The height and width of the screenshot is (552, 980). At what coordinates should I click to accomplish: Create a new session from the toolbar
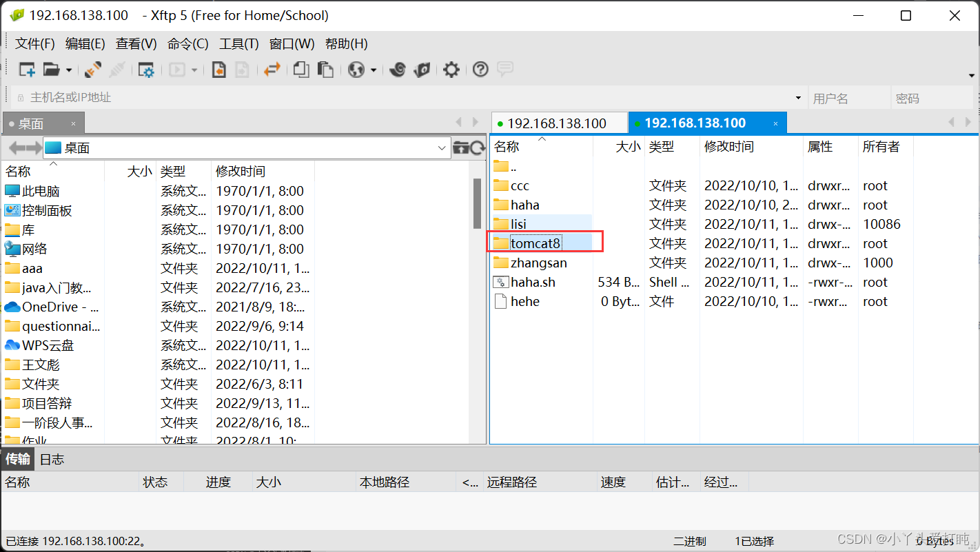coord(27,70)
